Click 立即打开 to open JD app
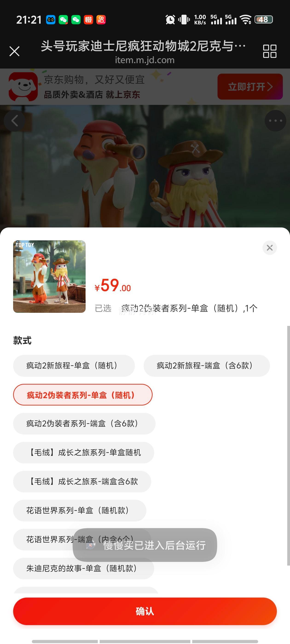This screenshot has width=290, height=644. click(250, 86)
